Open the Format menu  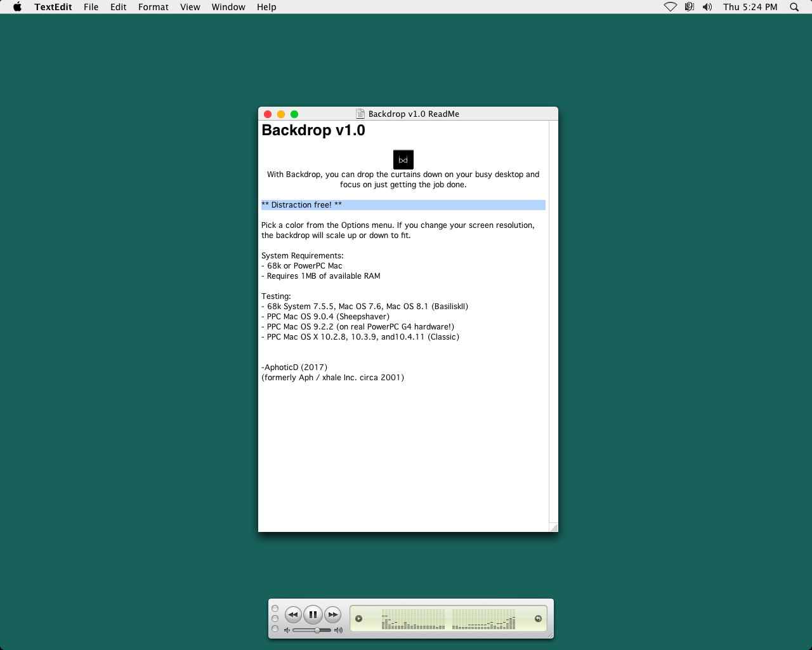(154, 7)
